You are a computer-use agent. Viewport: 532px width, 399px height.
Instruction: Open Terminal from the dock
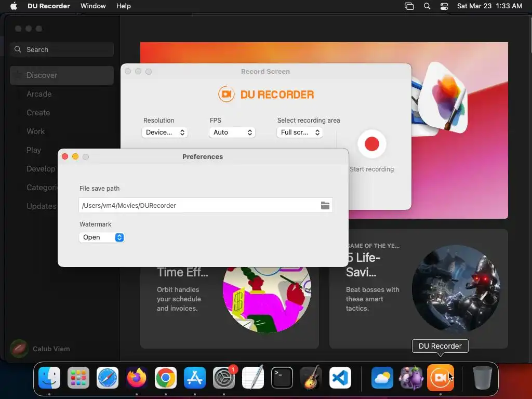tap(282, 377)
